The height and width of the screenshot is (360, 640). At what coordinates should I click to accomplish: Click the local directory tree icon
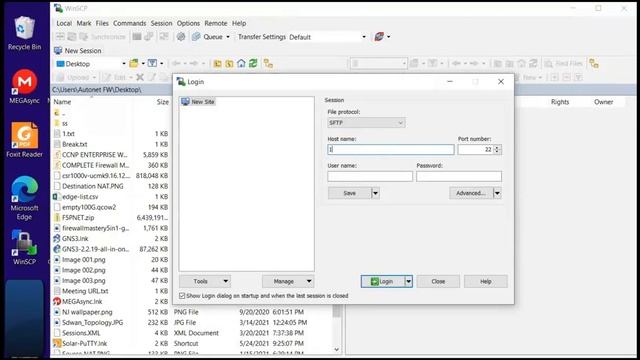tap(268, 64)
